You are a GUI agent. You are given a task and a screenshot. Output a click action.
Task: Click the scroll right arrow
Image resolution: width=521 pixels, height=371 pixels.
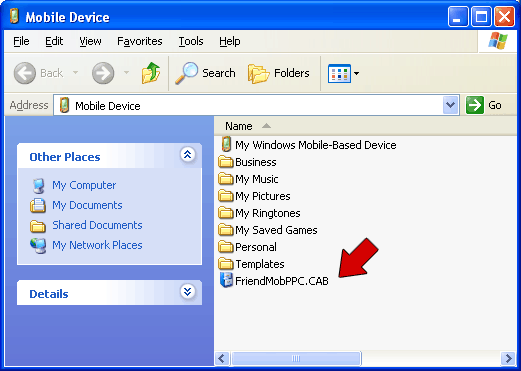click(508, 359)
